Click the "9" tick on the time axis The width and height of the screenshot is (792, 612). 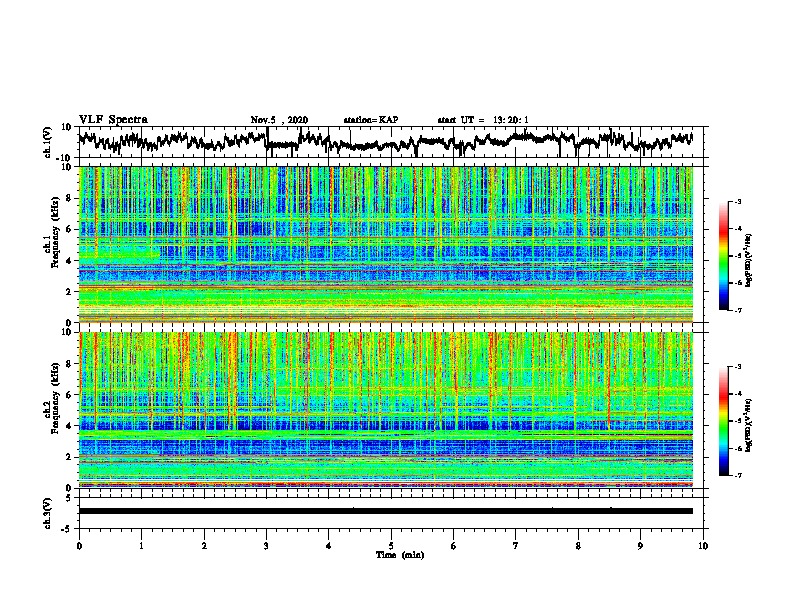point(640,546)
